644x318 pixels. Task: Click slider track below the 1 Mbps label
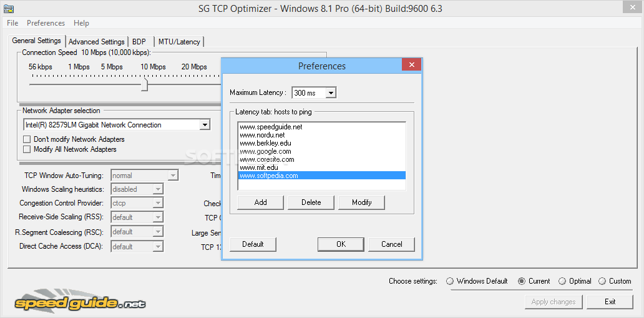(x=79, y=84)
